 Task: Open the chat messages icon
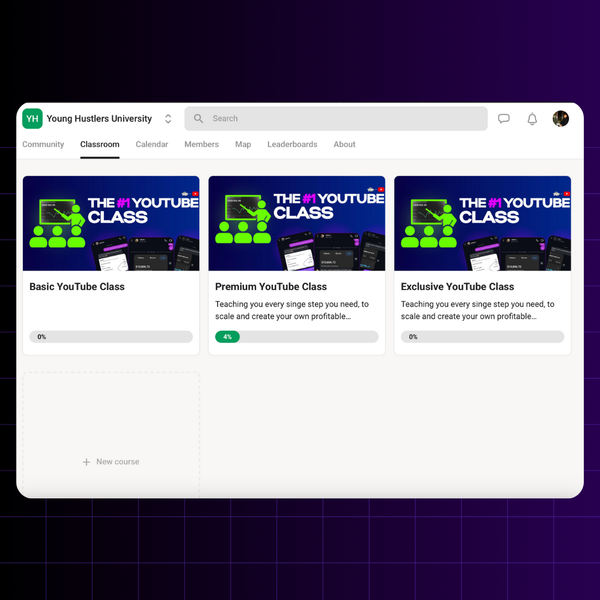(x=504, y=119)
